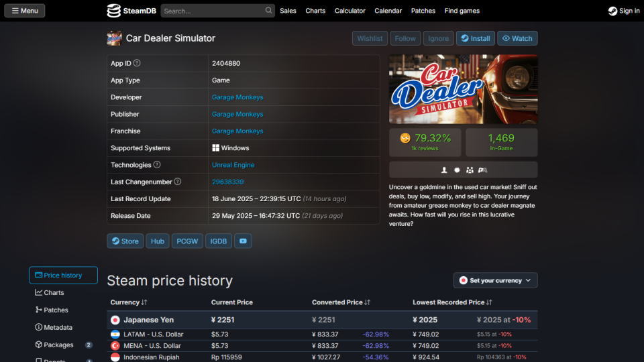This screenshot has width=644, height=362.
Task: Click the LATAM - U.S. Dollar flag icon
Action: point(115,334)
